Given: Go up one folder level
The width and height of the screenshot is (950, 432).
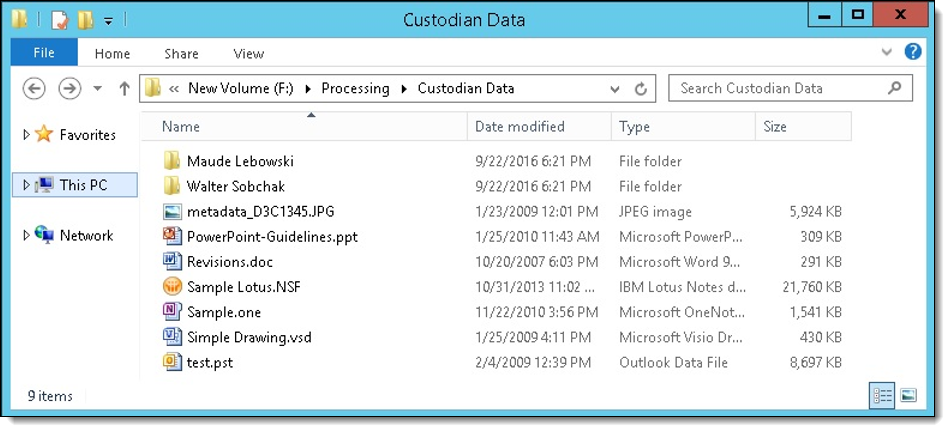Looking at the screenshot, I should (124, 88).
